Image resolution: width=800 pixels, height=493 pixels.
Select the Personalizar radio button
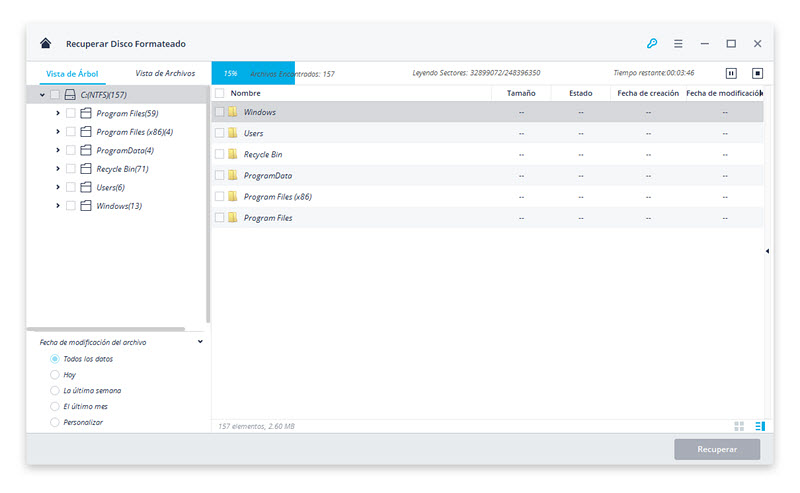[x=55, y=422]
